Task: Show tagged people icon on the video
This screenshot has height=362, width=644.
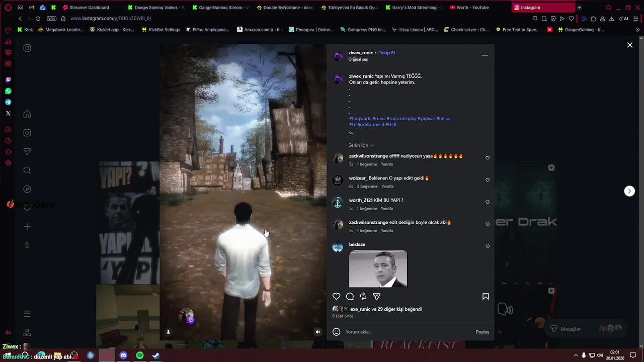Action: pos(168,332)
